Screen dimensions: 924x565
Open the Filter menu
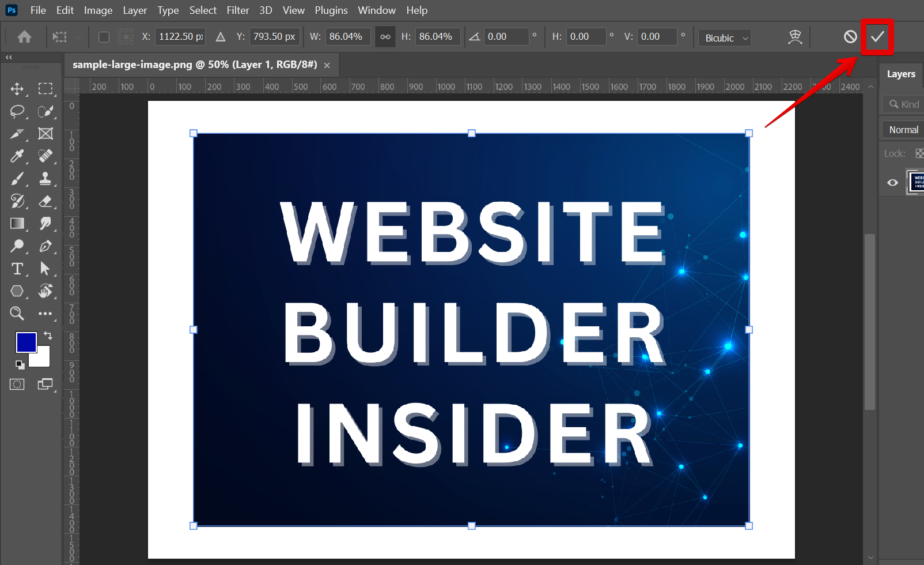(x=238, y=10)
